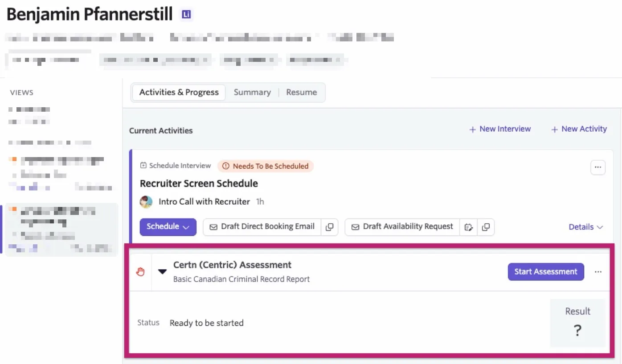Viewport: 622px width, 364px height.
Task: Click the red hand icon on Certn Assessment
Action: pos(140,272)
